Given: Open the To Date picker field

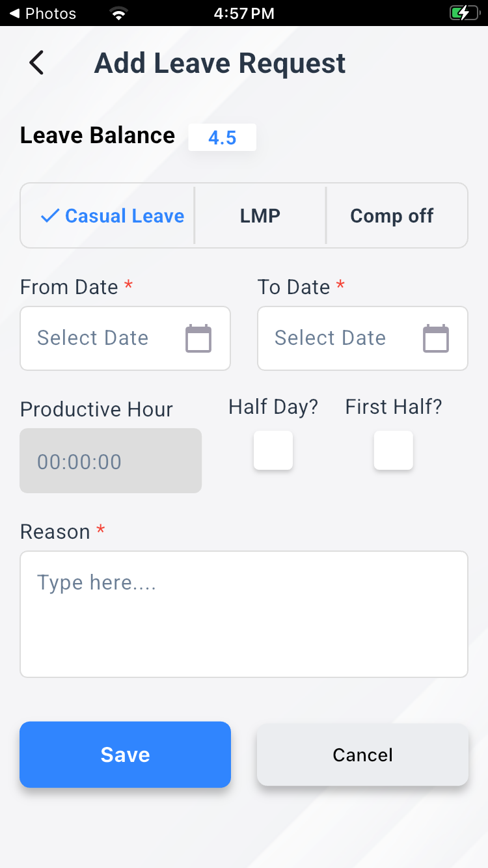Looking at the screenshot, I should (x=342, y=338).
